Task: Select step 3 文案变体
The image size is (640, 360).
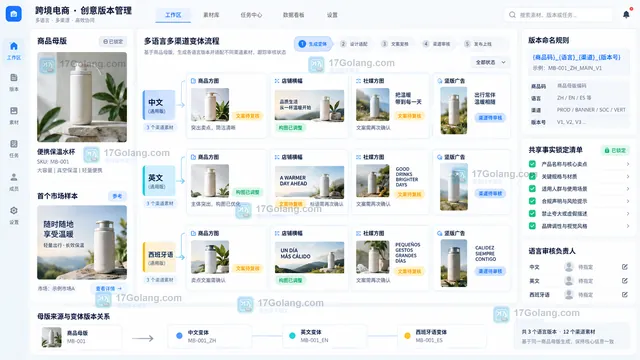Action: click(395, 44)
